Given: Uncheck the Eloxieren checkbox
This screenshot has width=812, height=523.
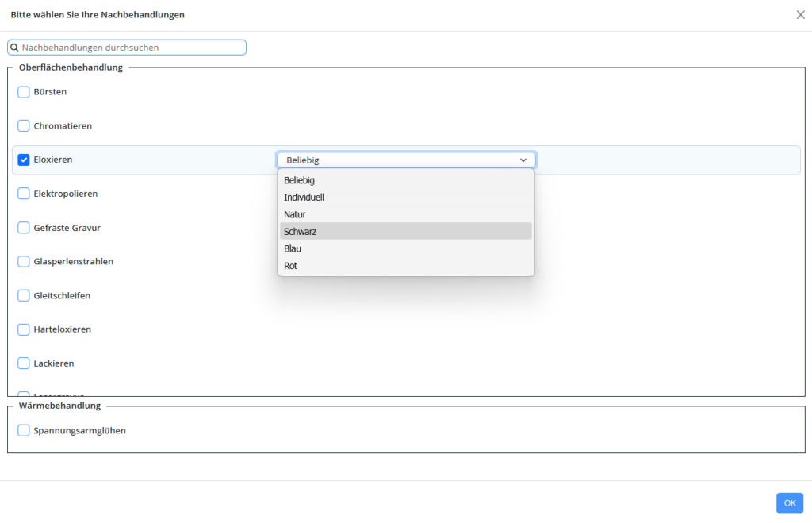Looking at the screenshot, I should pyautogui.click(x=24, y=160).
